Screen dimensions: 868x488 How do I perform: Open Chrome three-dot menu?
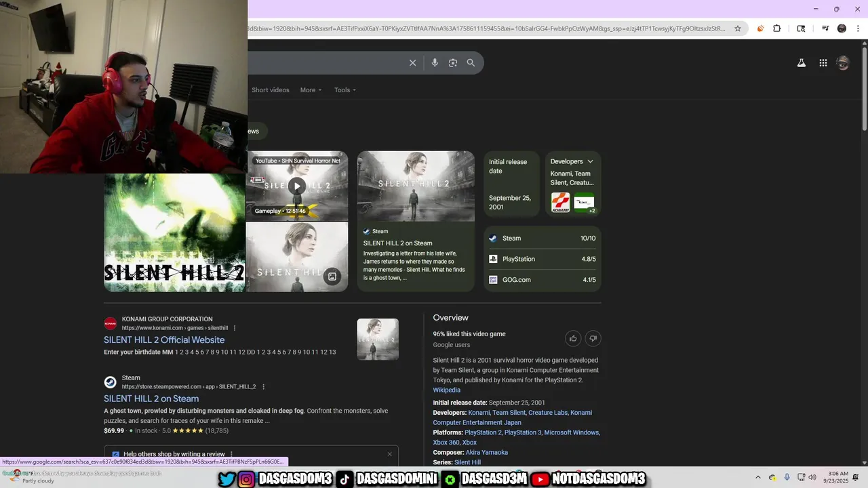(x=857, y=28)
